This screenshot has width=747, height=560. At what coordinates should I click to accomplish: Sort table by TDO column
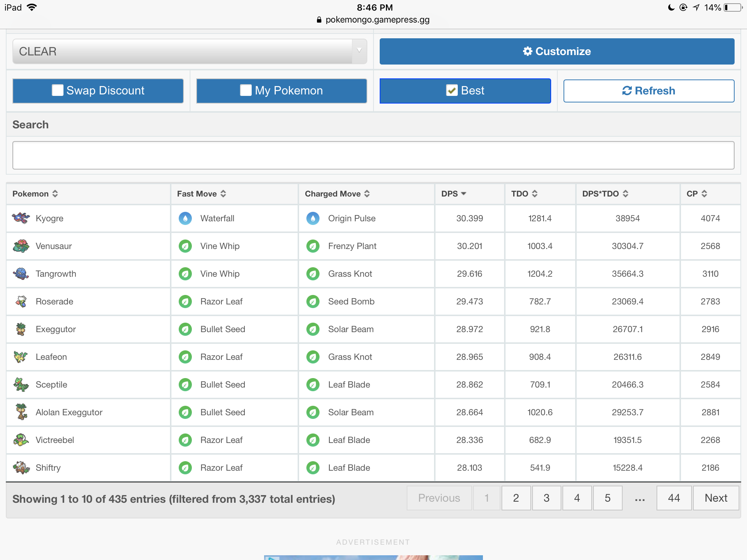pyautogui.click(x=540, y=194)
